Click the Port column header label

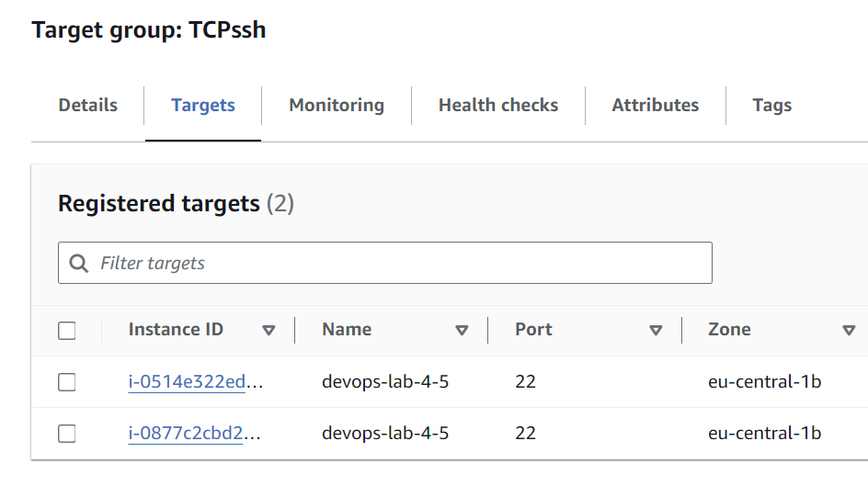click(x=533, y=330)
